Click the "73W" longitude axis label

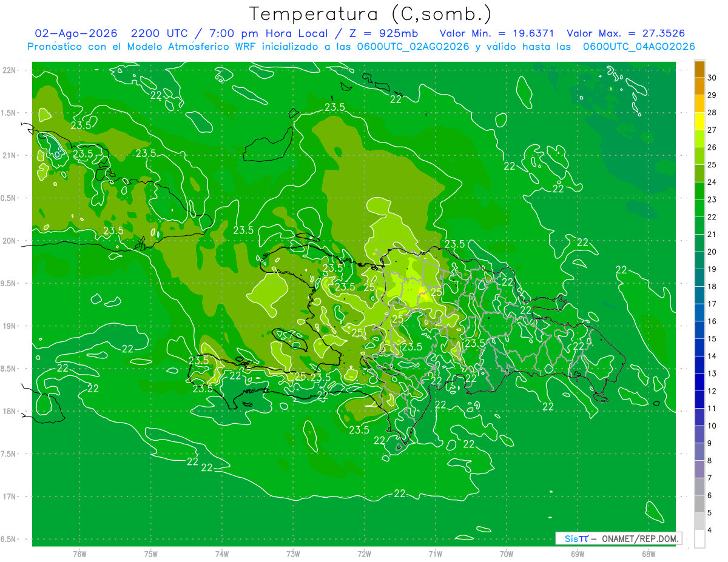pyautogui.click(x=293, y=554)
